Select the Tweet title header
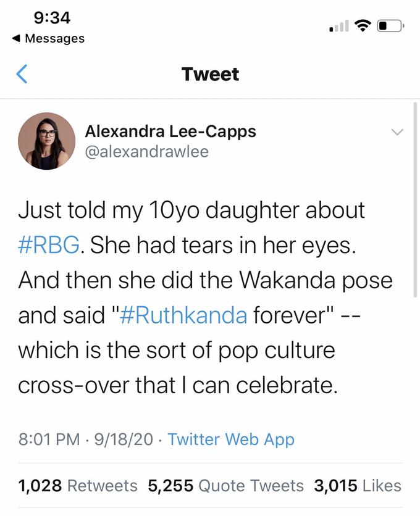 (x=210, y=74)
